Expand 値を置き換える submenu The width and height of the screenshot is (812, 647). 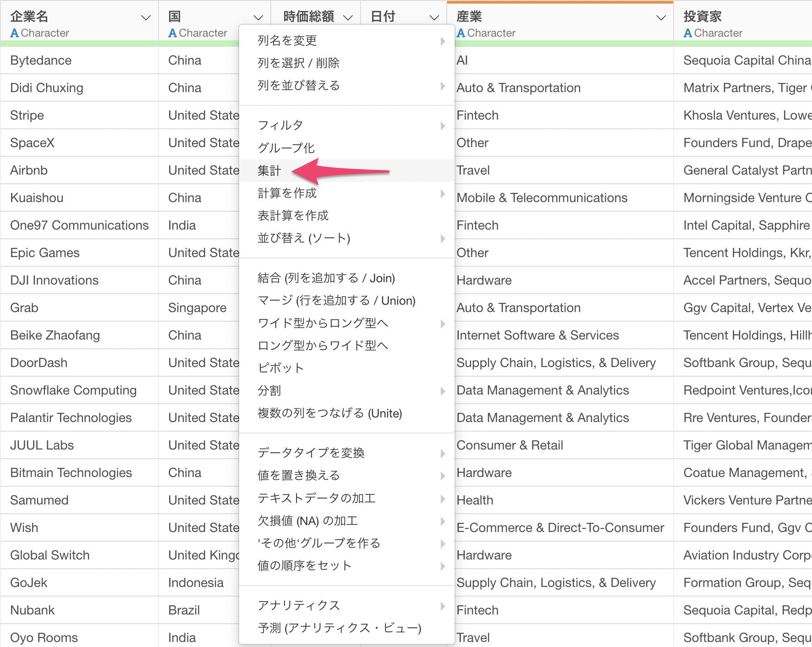tap(347, 476)
